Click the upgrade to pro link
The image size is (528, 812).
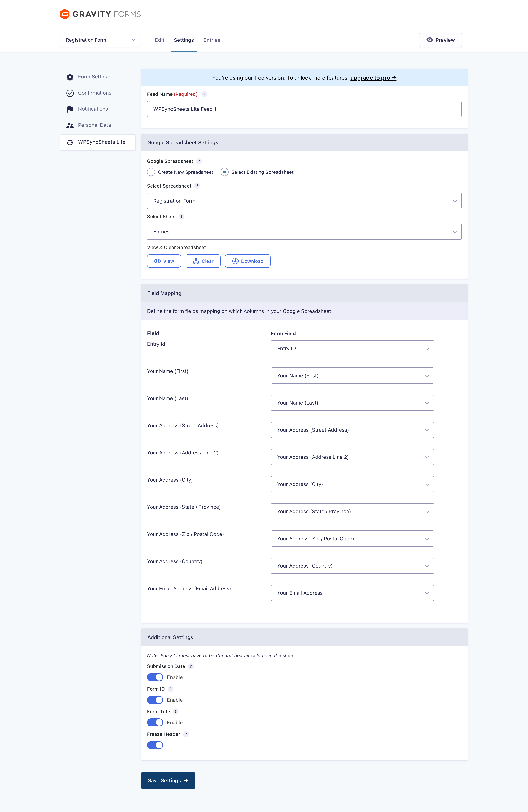point(373,78)
